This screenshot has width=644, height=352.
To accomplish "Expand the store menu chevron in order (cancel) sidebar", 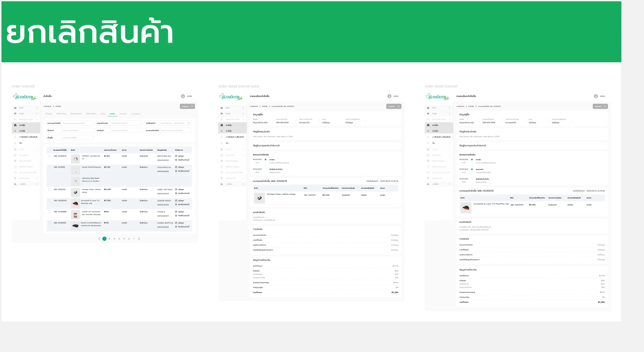I will pos(36,114).
